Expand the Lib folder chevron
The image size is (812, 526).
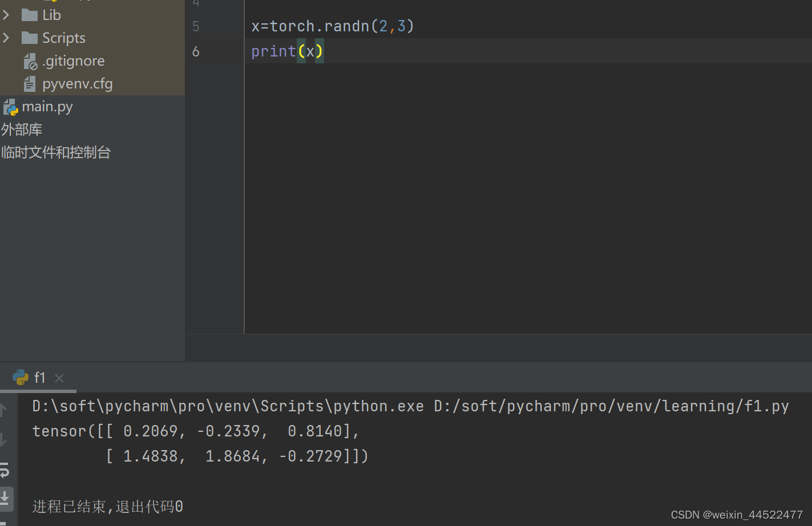coord(6,15)
